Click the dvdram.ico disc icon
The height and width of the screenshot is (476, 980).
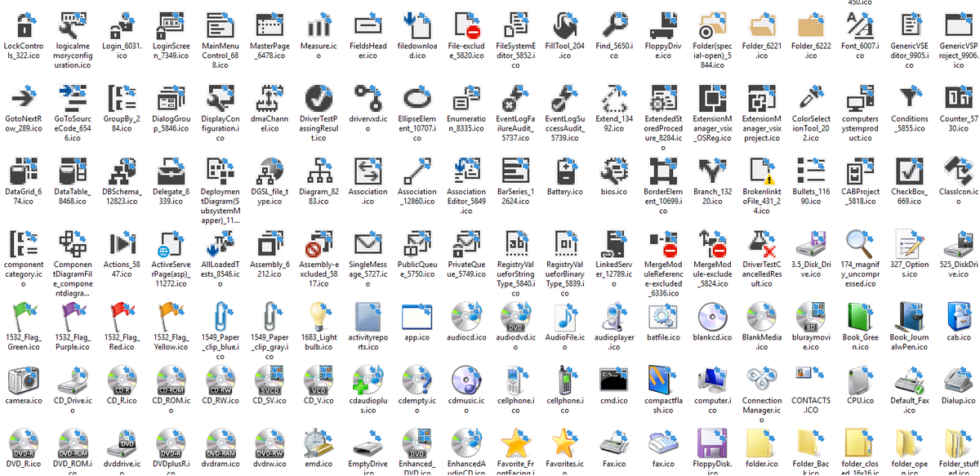(220, 443)
